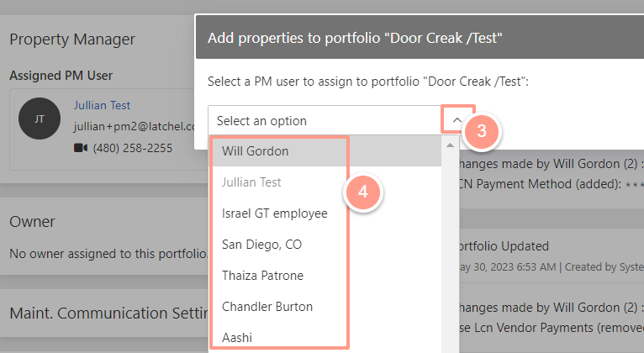Click phone number (480) 258-2255
The width and height of the screenshot is (644, 353).
click(133, 148)
